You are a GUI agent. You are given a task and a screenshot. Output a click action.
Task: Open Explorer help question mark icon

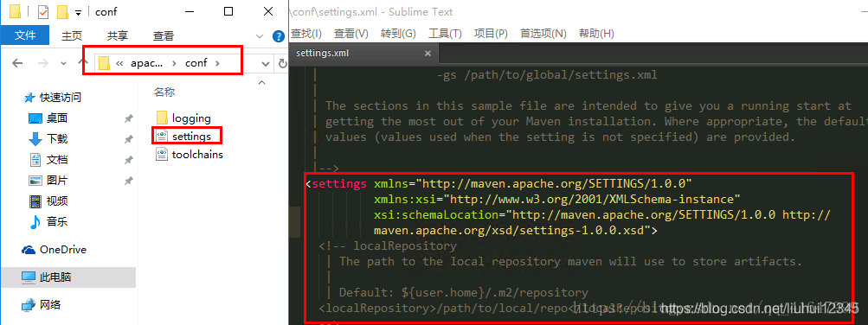tap(279, 36)
